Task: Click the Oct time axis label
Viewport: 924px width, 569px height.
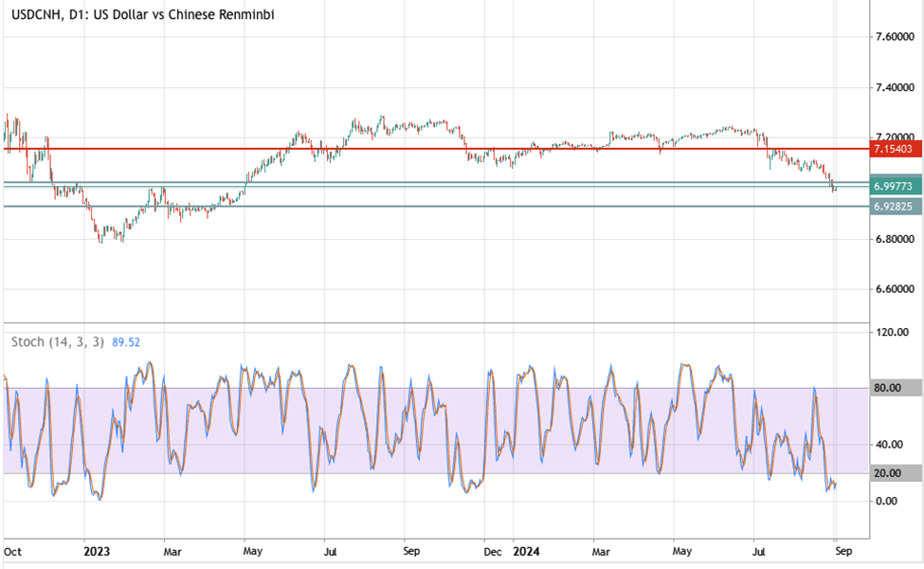Action: [13, 552]
